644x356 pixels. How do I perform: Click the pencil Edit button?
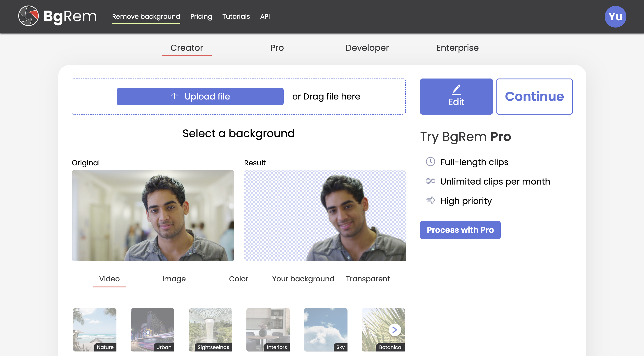[456, 97]
